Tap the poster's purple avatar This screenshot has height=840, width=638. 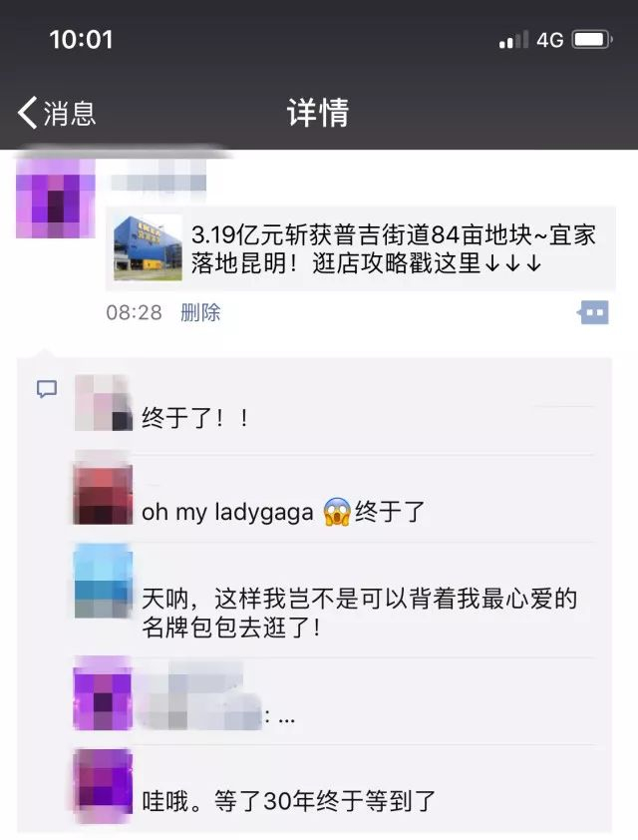[x=56, y=199]
